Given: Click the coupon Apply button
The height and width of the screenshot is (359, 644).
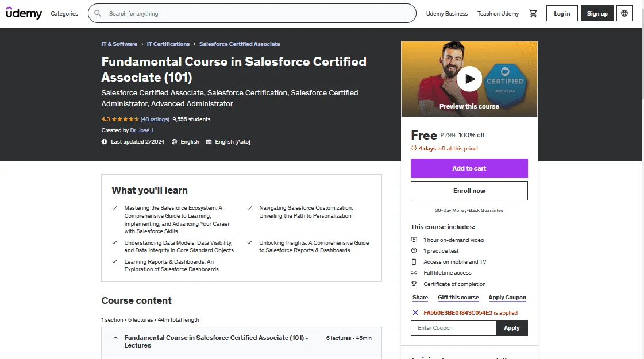Looking at the screenshot, I should coord(512,328).
